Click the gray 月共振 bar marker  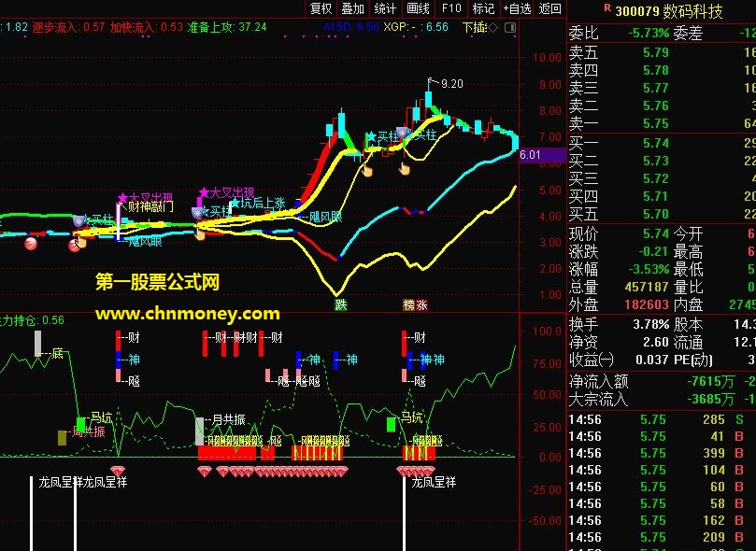[200, 431]
